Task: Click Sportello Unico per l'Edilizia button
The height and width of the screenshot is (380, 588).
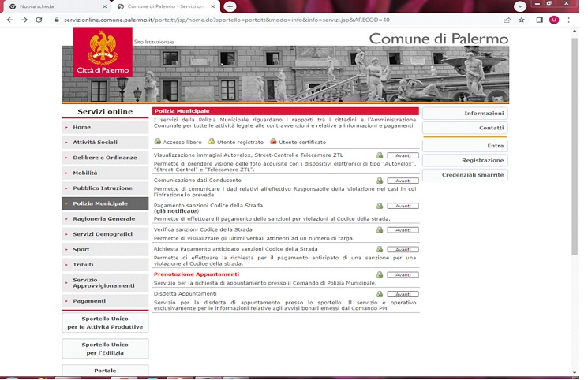Action: coord(105,348)
